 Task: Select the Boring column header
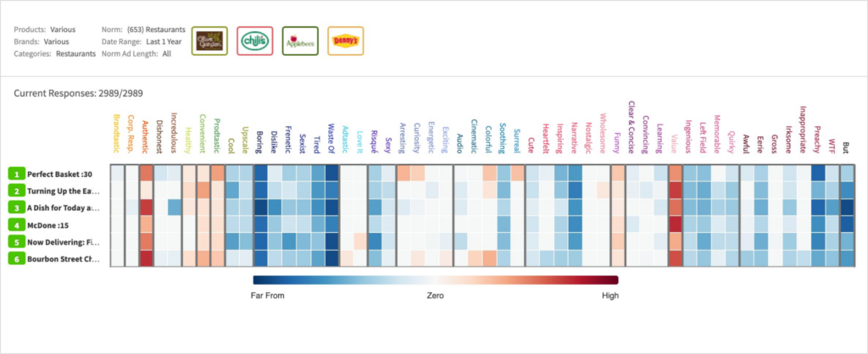pyautogui.click(x=259, y=142)
